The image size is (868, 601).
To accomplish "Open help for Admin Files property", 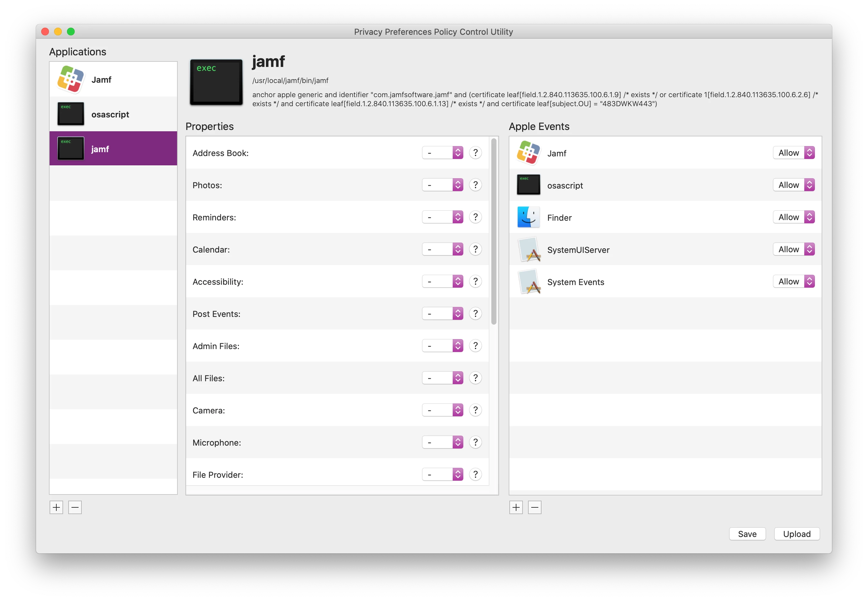I will [476, 346].
